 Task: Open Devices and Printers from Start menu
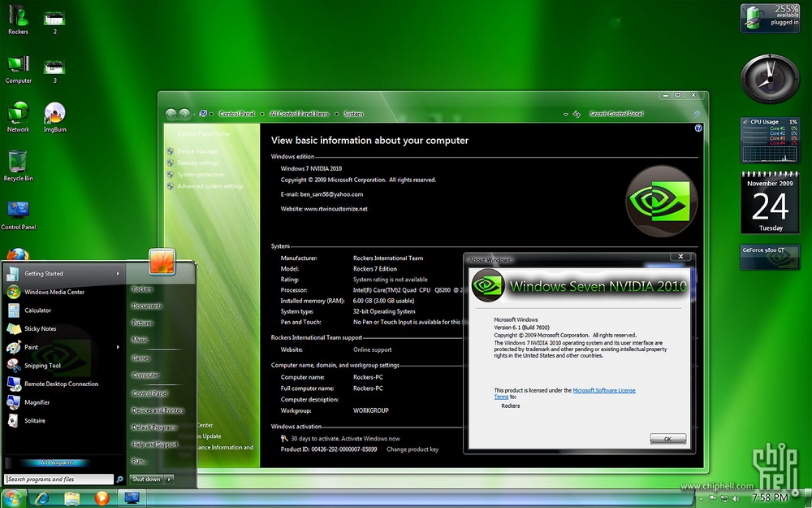(158, 410)
